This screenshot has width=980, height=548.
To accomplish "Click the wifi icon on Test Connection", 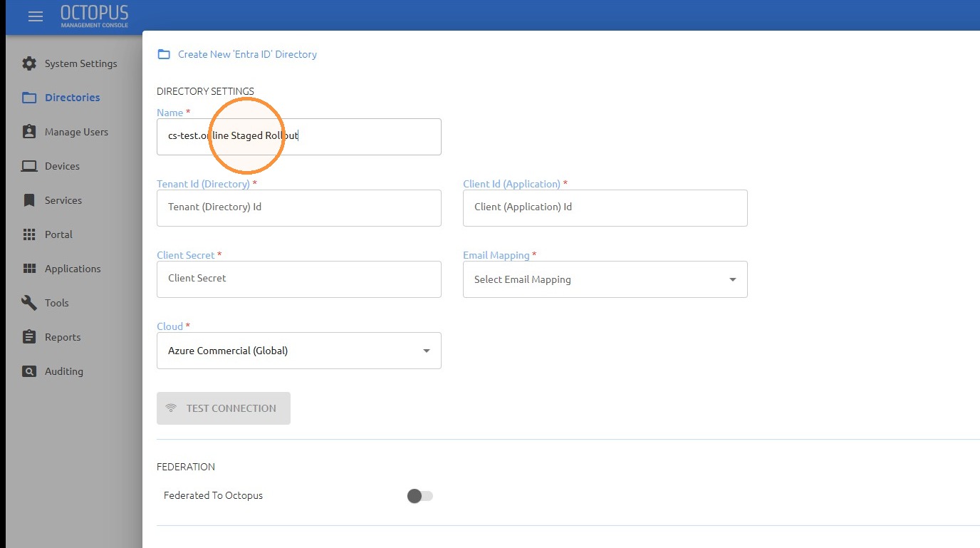I will (x=171, y=408).
